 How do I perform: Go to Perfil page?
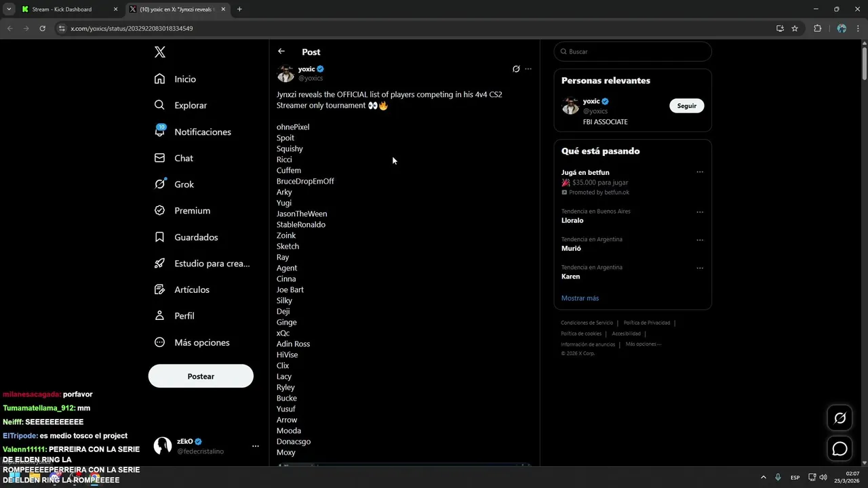tap(174, 316)
